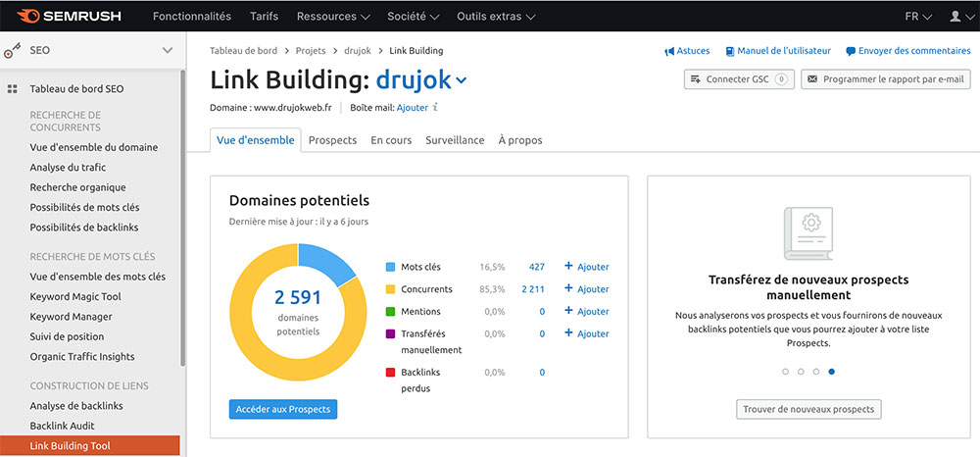Image resolution: width=980 pixels, height=457 pixels.
Task: Switch to the Surveillance tab
Action: (455, 140)
